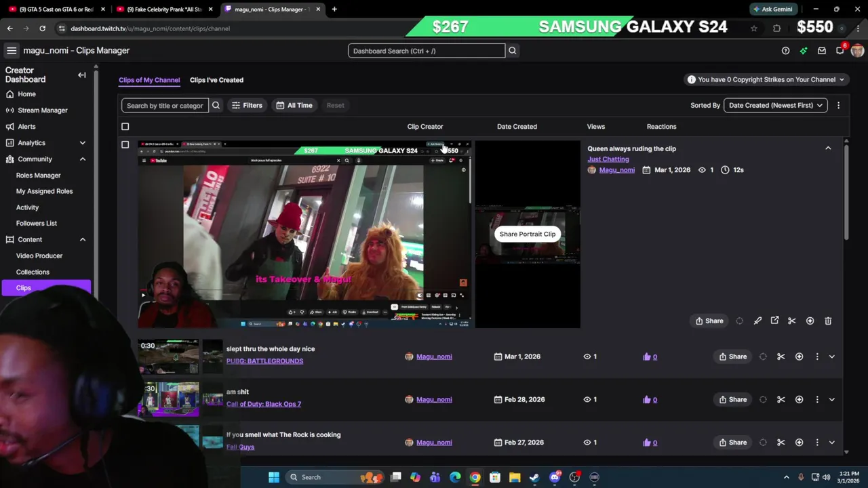Image resolution: width=868 pixels, height=488 pixels.
Task: Open the inbox mail icon
Action: tap(822, 51)
